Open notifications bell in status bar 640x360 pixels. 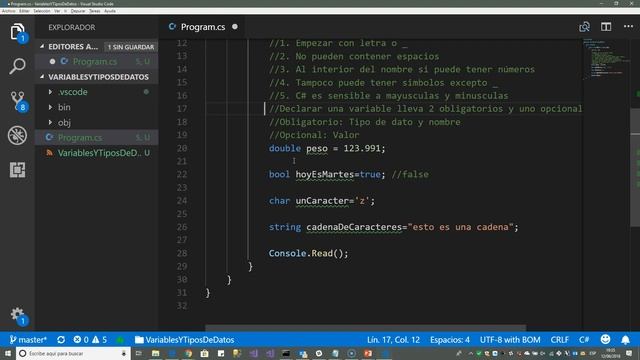625,340
